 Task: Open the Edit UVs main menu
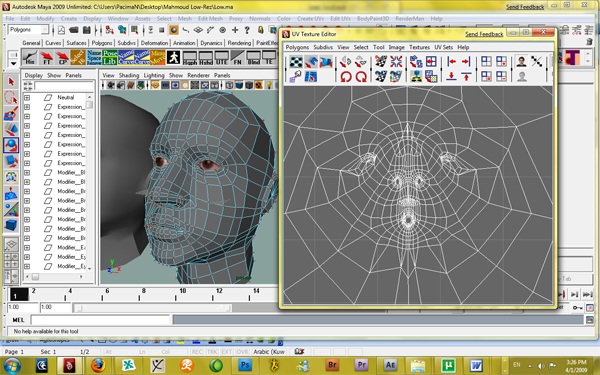340,18
